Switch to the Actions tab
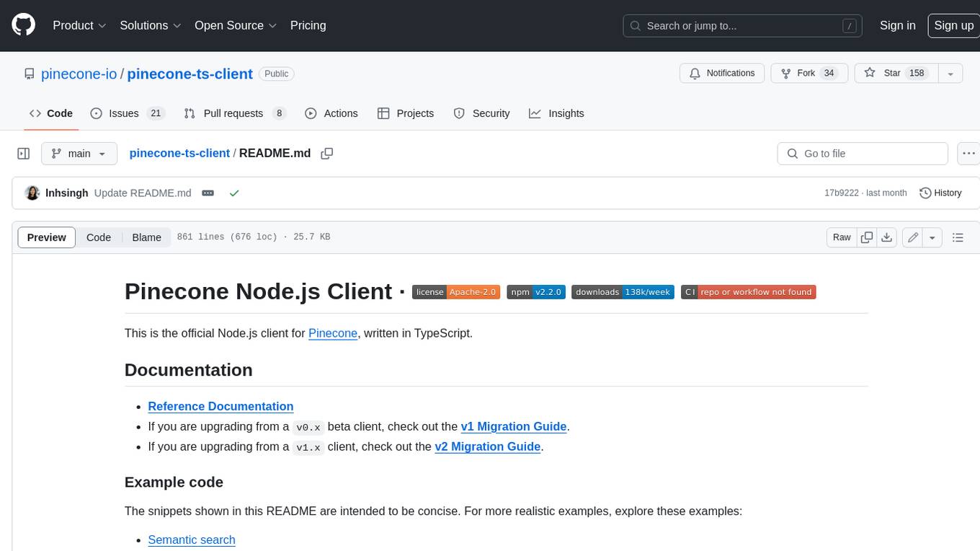This screenshot has height=551, width=980. coord(331,113)
